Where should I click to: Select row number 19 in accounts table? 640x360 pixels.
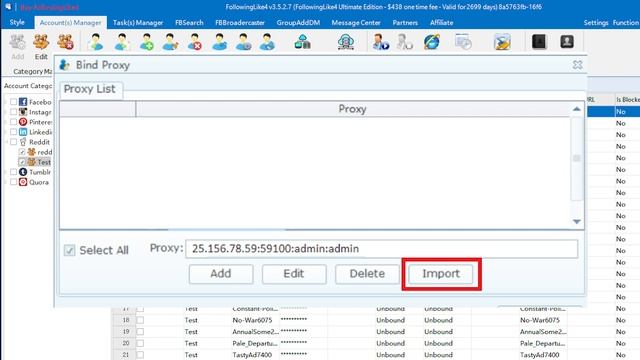(126, 332)
